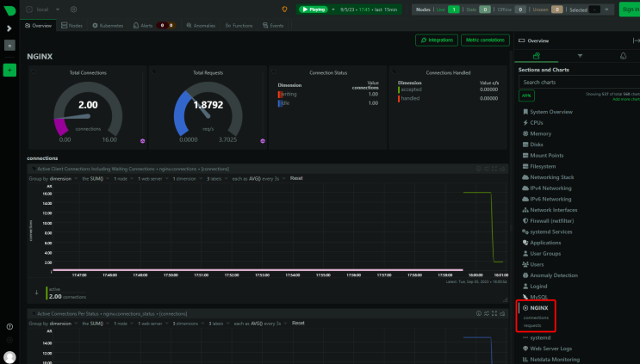Click Total Requests gauge anomaly indicator

[x=263, y=141]
